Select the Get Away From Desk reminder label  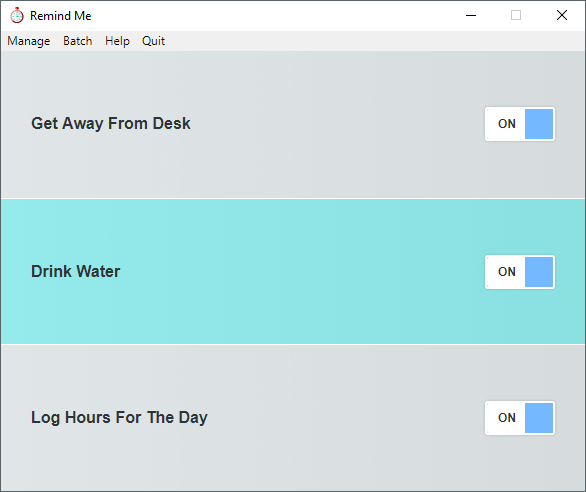(111, 124)
